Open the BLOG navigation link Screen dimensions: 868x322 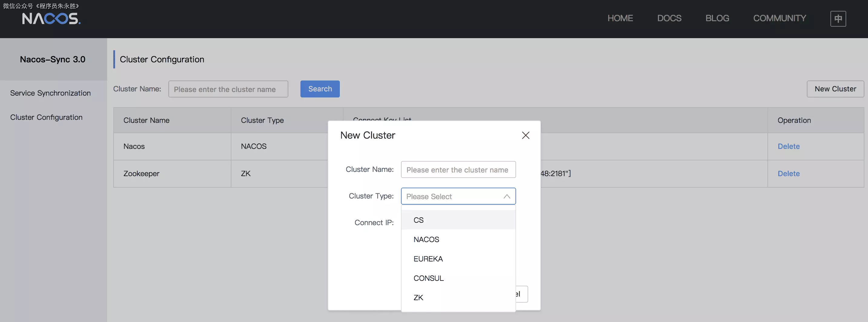(717, 18)
